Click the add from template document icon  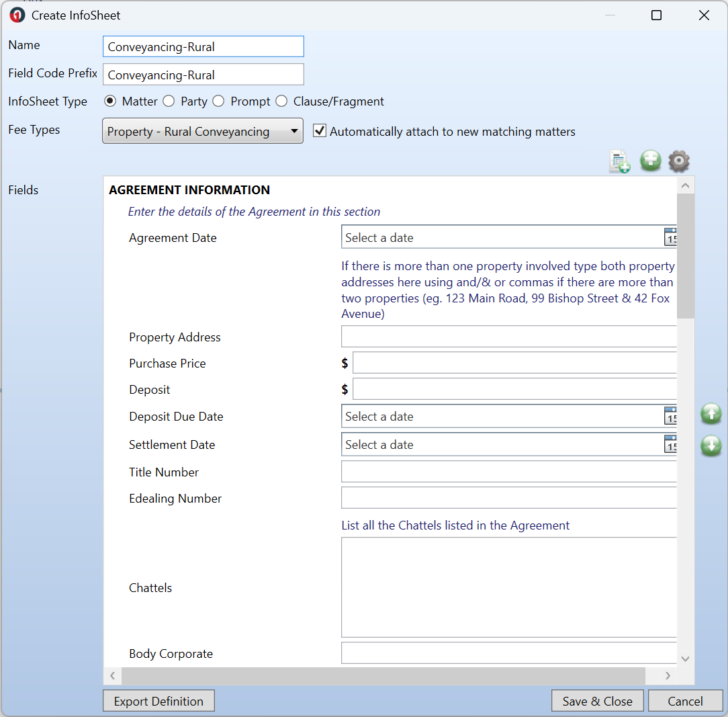(620, 161)
